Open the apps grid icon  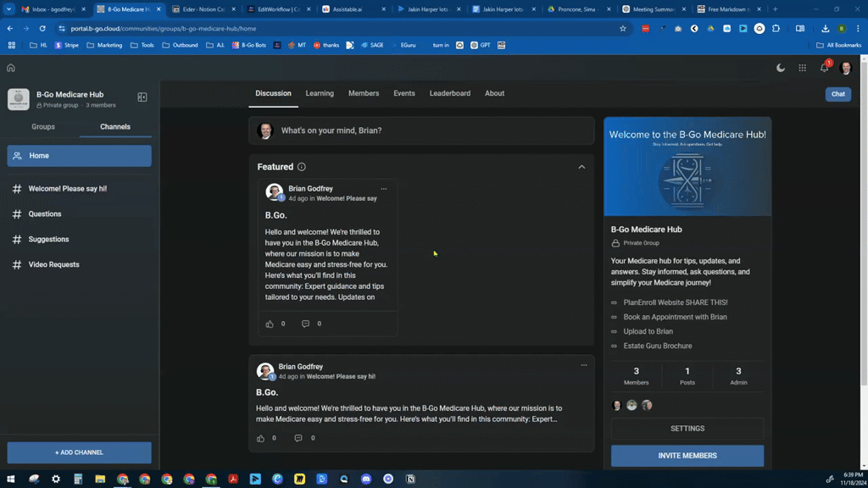click(802, 68)
